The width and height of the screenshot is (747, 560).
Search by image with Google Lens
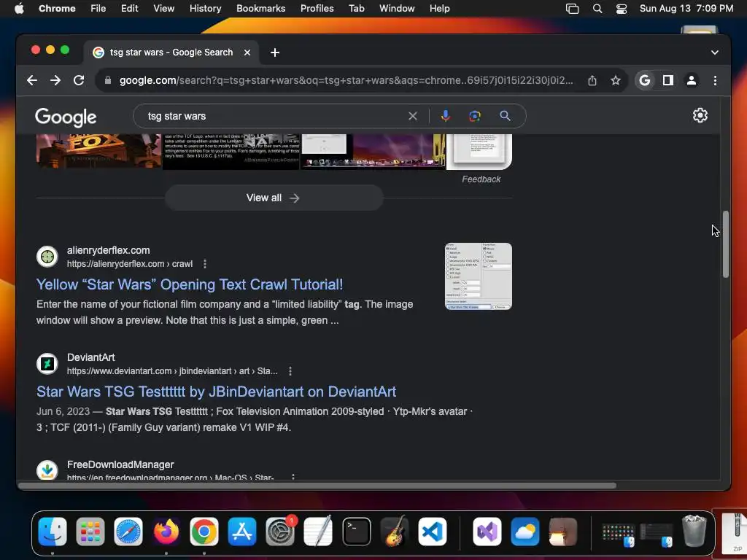click(x=474, y=116)
